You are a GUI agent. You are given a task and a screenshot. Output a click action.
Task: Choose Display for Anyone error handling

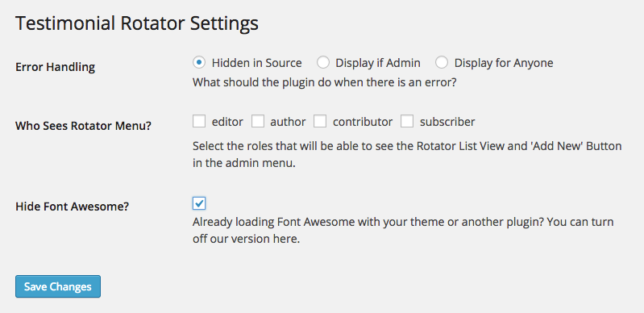pos(442,63)
